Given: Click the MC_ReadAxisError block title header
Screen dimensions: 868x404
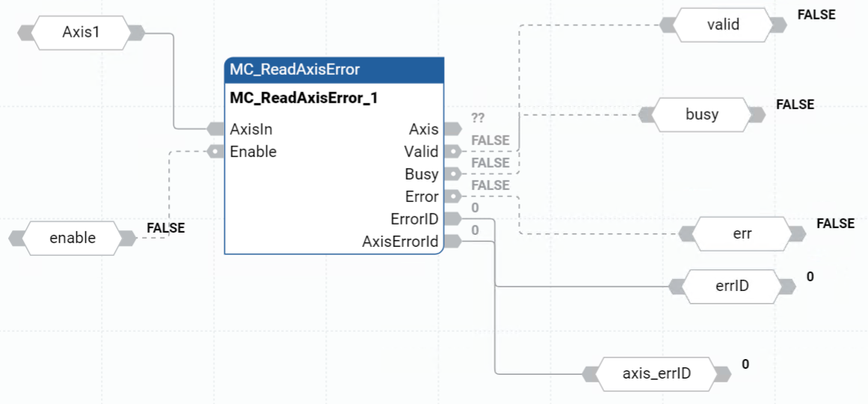Looking at the screenshot, I should tap(333, 70).
